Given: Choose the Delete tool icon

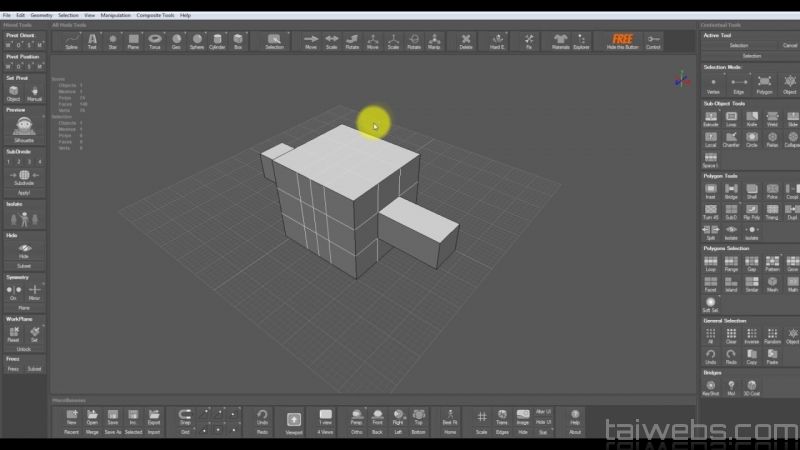Looking at the screenshot, I should coord(466,40).
